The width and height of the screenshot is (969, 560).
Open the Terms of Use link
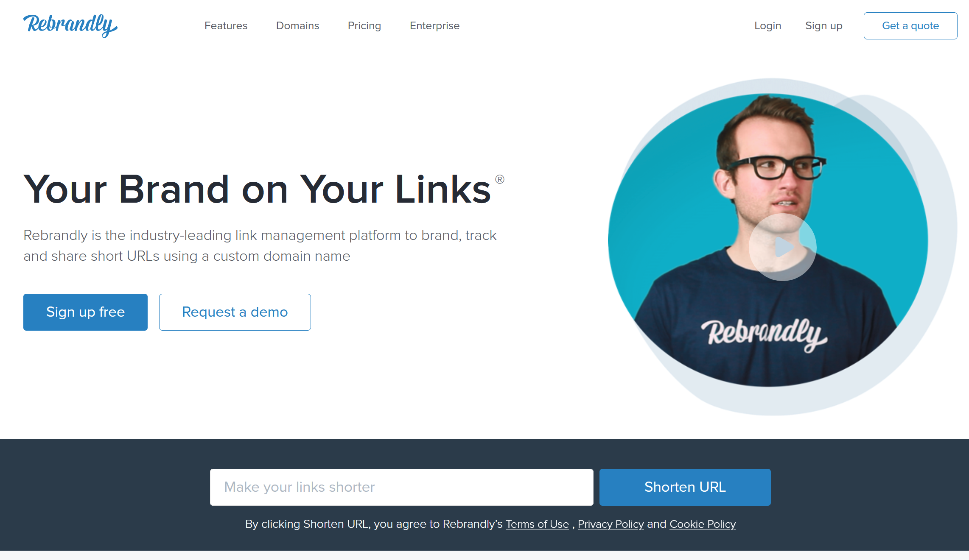pos(537,524)
